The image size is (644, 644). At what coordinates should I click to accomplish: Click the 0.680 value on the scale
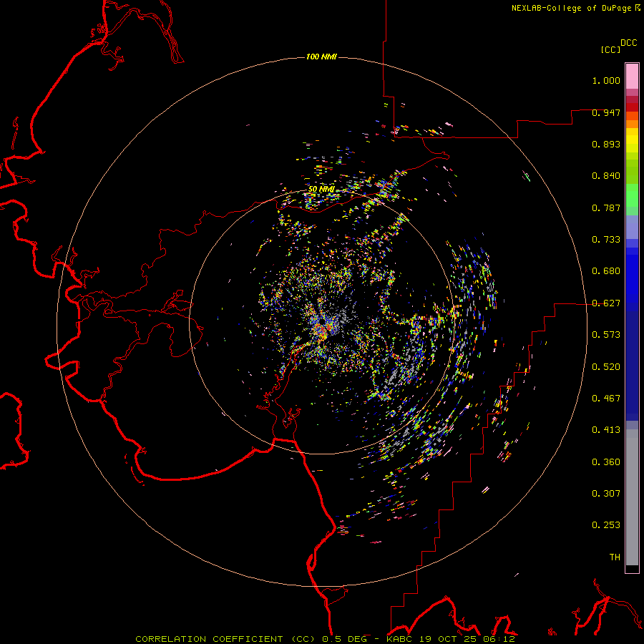point(606,271)
